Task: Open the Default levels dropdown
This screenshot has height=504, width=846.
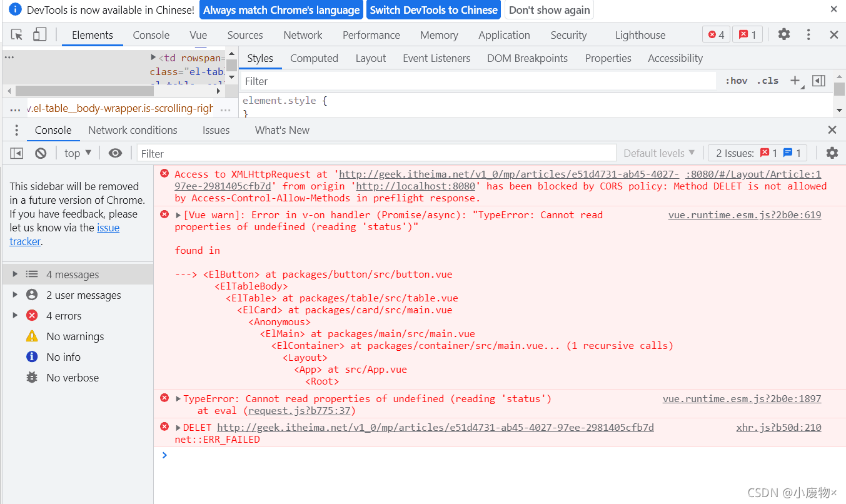Action: pyautogui.click(x=659, y=153)
